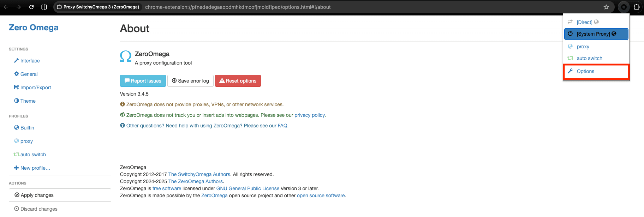Select [System Proxy] in the popup menu

click(x=596, y=34)
